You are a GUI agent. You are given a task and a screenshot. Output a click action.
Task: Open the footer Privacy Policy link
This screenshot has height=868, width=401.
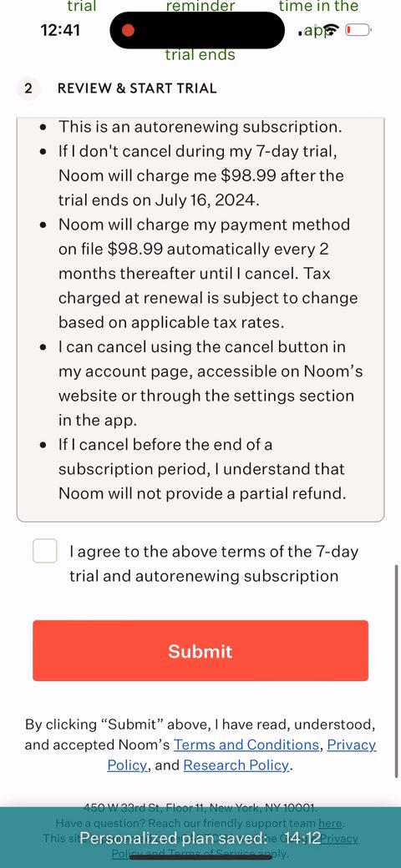(340, 839)
